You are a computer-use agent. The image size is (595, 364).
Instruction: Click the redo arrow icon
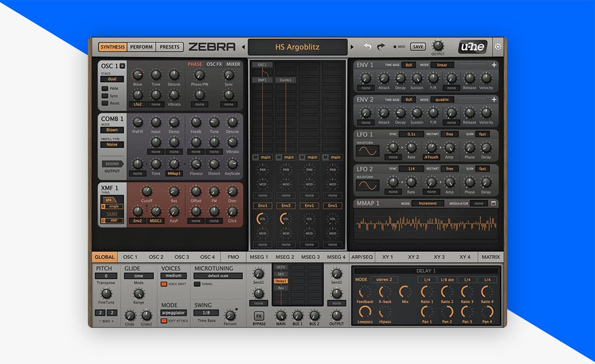pyautogui.click(x=381, y=47)
